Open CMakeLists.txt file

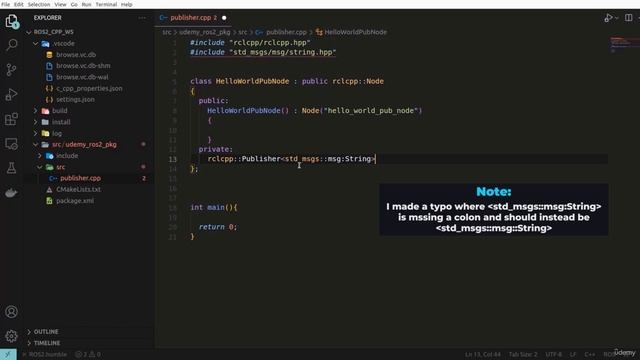(x=78, y=189)
